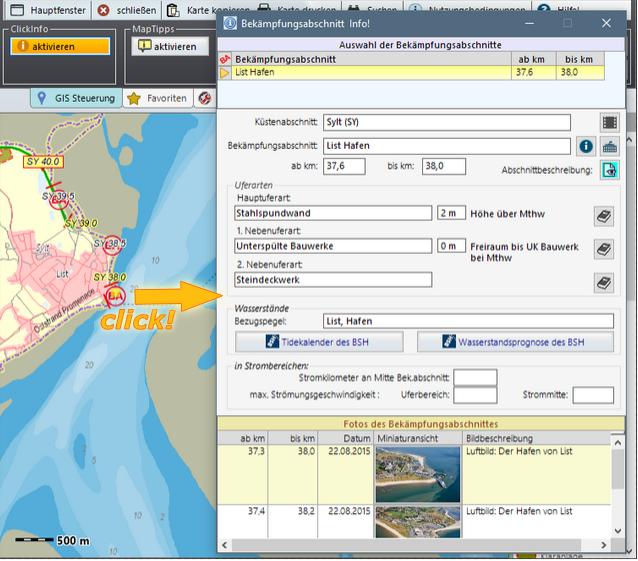Click the film strip icon beside Küstenabschnitt
638x561 pixels.
pyautogui.click(x=610, y=122)
